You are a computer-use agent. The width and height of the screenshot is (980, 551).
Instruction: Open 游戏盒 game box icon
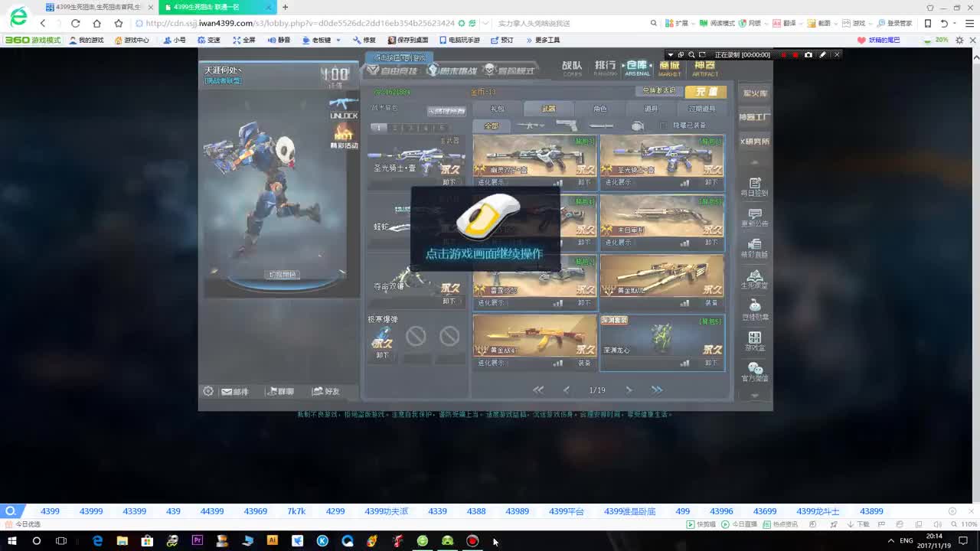coord(755,341)
